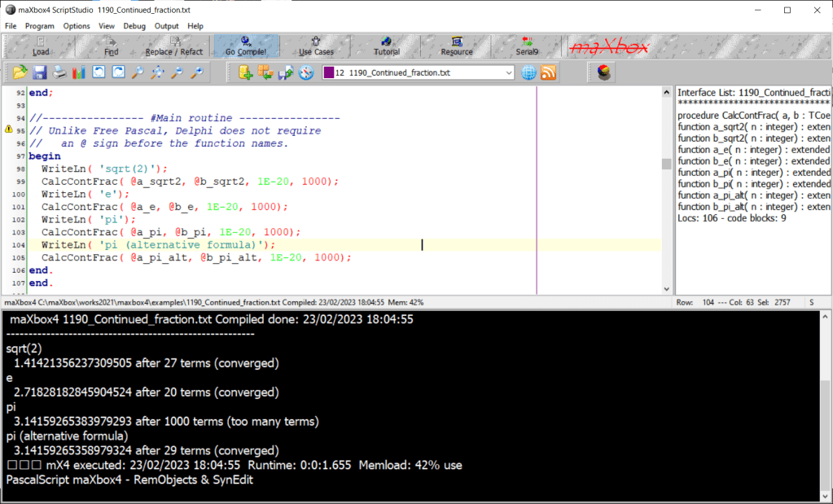Viewport: 833px width, 504px height.
Task: Click the blue globe web icon
Action: (528, 72)
